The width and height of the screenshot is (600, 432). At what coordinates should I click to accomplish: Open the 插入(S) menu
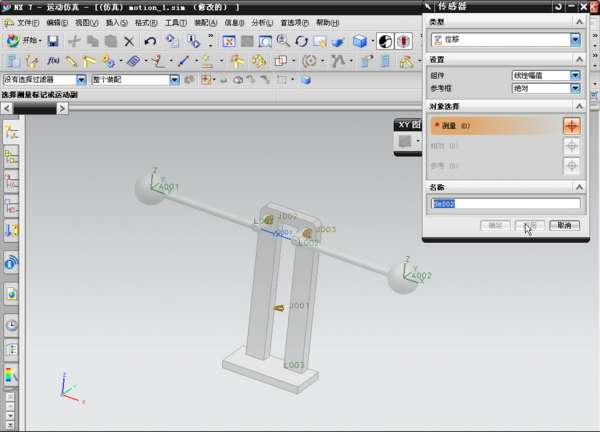point(116,23)
